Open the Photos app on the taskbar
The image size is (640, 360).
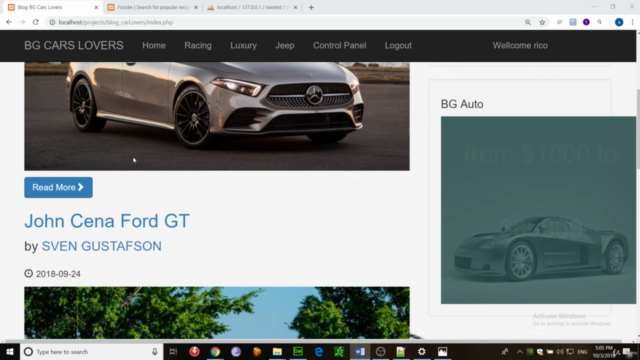pos(442,351)
